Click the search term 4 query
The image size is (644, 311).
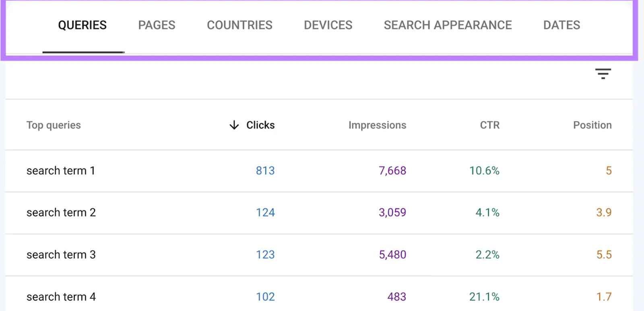click(61, 297)
